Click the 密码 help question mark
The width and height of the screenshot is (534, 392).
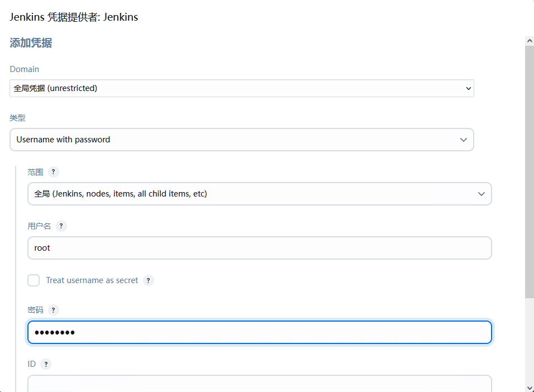pyautogui.click(x=53, y=310)
